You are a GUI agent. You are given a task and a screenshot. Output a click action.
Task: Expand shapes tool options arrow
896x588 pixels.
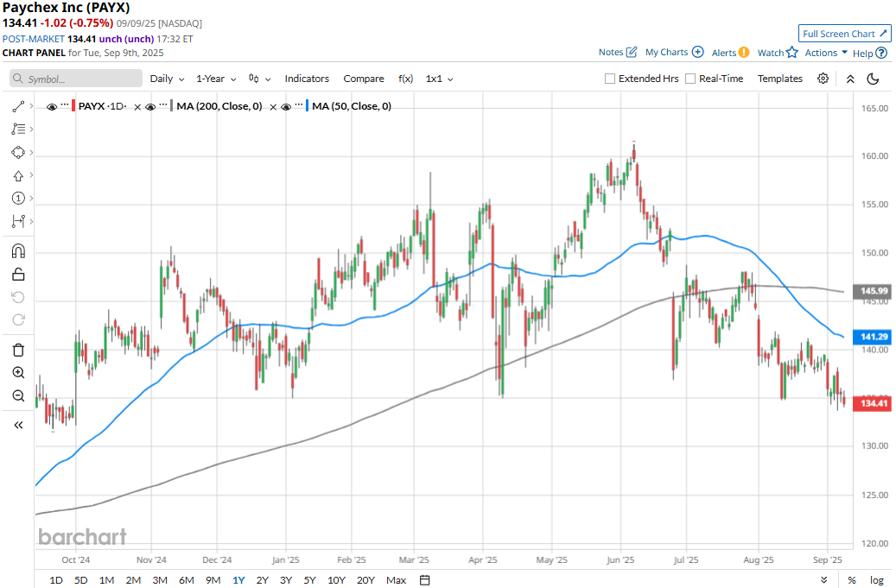[x=31, y=153]
